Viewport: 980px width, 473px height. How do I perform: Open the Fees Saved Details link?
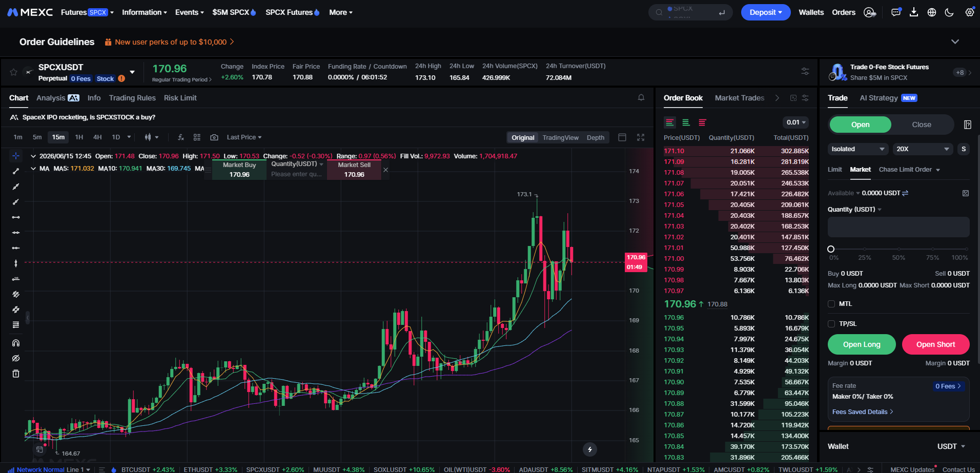click(x=863, y=412)
